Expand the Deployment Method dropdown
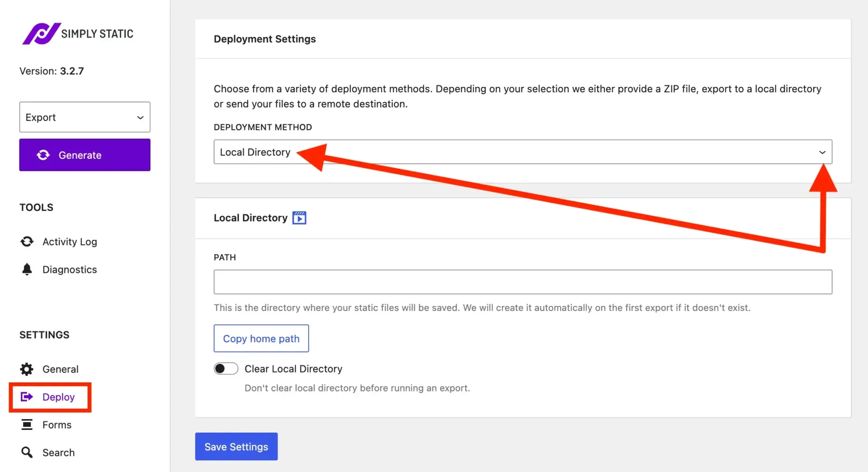 point(522,152)
